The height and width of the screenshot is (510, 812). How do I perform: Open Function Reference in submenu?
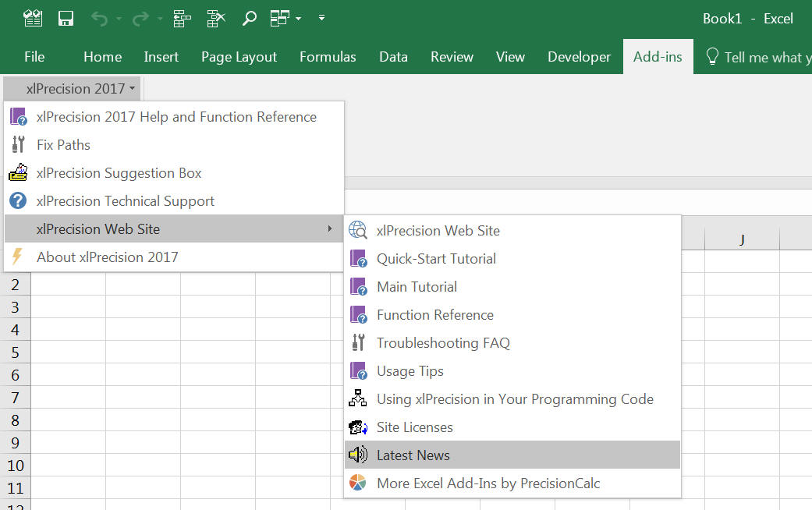pyautogui.click(x=512, y=314)
